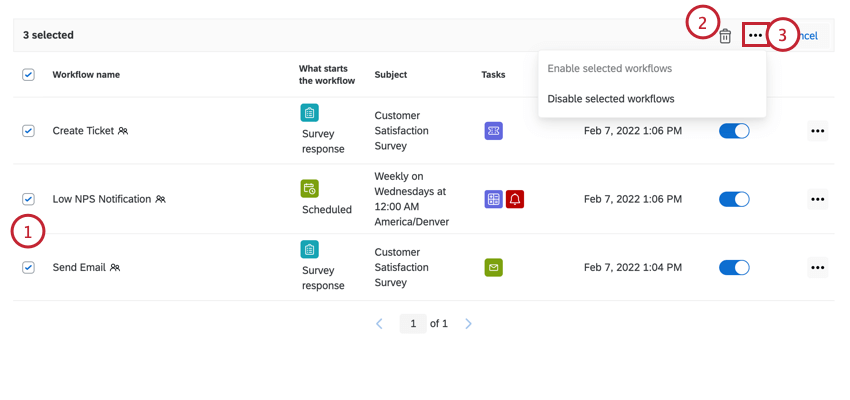
Task: Click Create Ticket survey response icon
Action: click(x=310, y=113)
